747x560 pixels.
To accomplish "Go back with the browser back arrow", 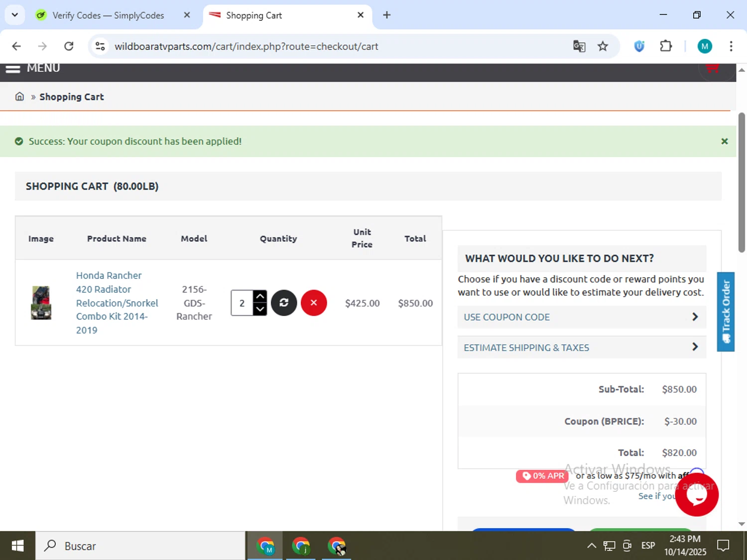I will tap(16, 46).
